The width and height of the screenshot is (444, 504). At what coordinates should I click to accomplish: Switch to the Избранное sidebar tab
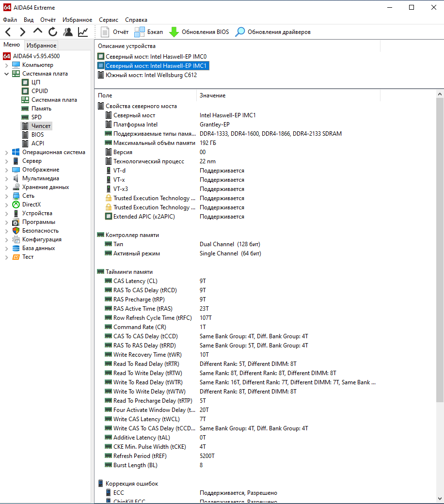[x=41, y=46]
